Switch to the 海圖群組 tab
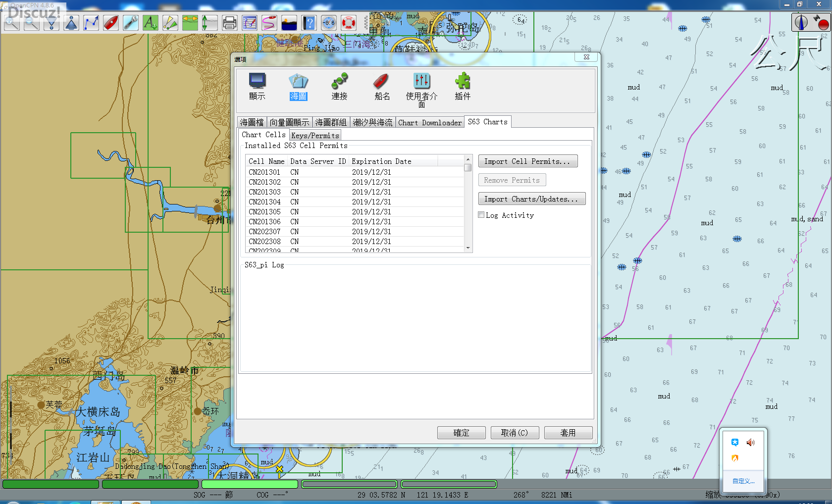 tap(331, 122)
